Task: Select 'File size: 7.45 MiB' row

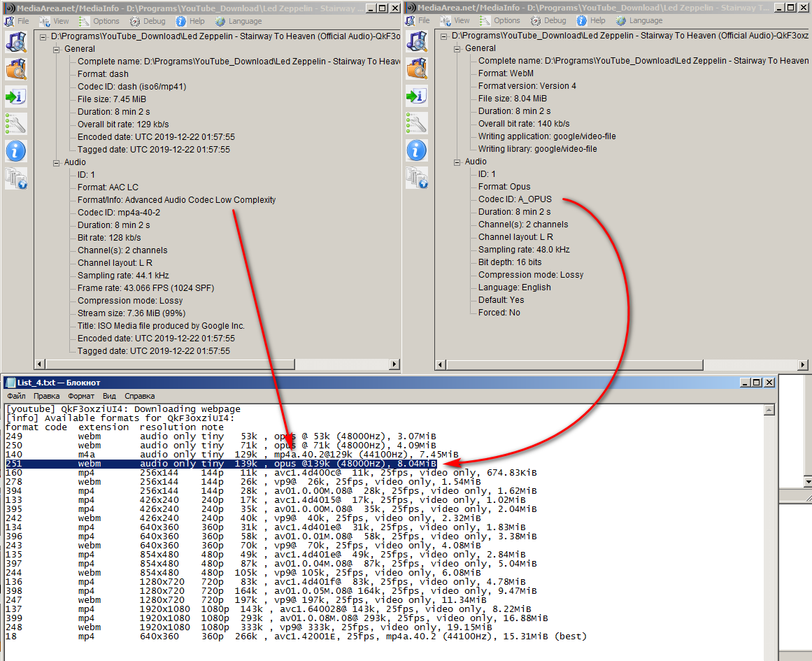Action: point(112,99)
